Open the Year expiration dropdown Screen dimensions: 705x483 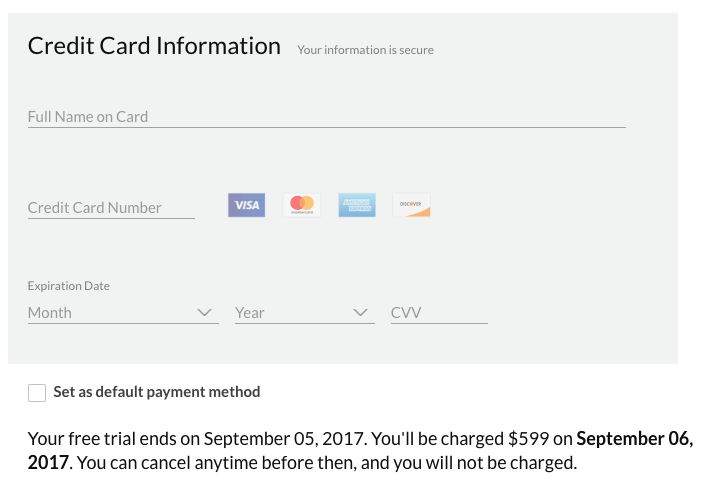pyautogui.click(x=305, y=313)
